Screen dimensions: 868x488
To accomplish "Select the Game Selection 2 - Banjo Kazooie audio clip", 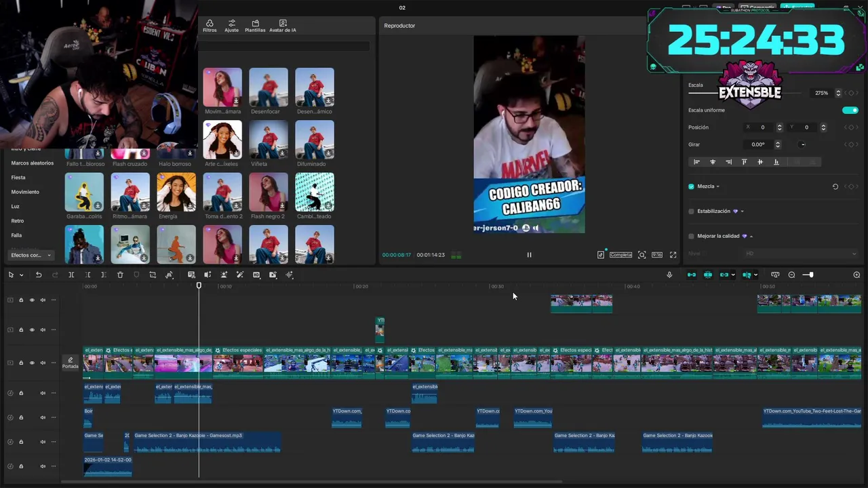I will (208, 442).
